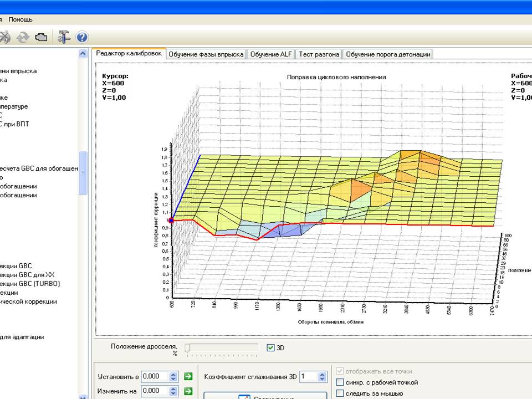This screenshot has height=399, width=532.
Task: Open help with blue question mark icon
Action: pos(82,37)
